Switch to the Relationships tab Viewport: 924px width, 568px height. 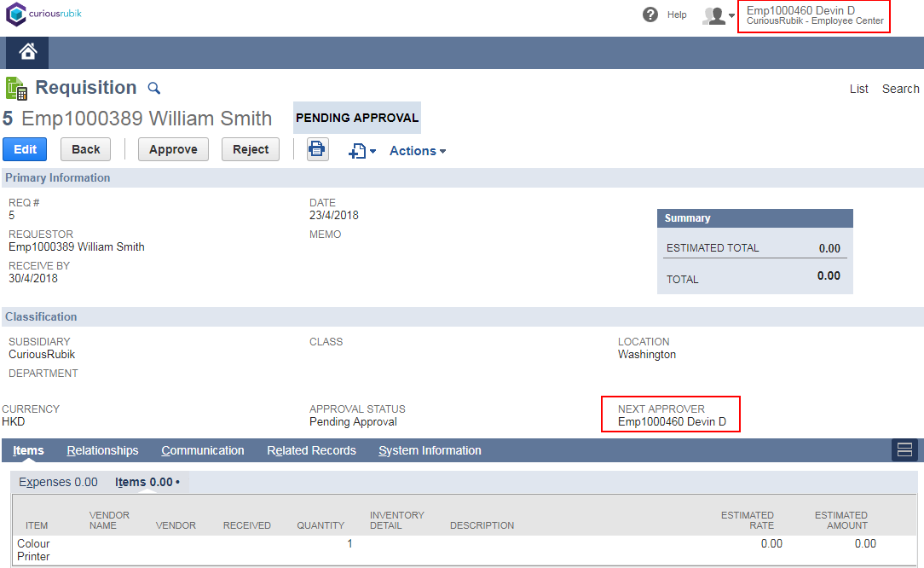[102, 449]
